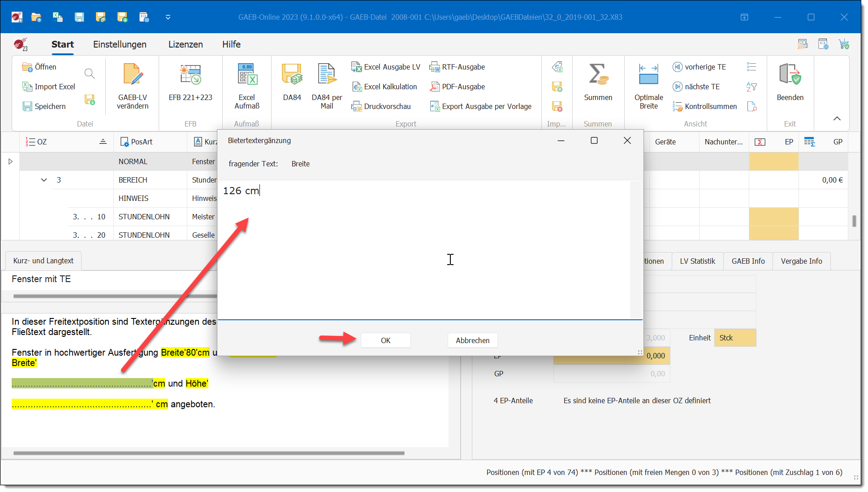Go to the nächste TE
This screenshot has width=868, height=492.
pyautogui.click(x=702, y=87)
